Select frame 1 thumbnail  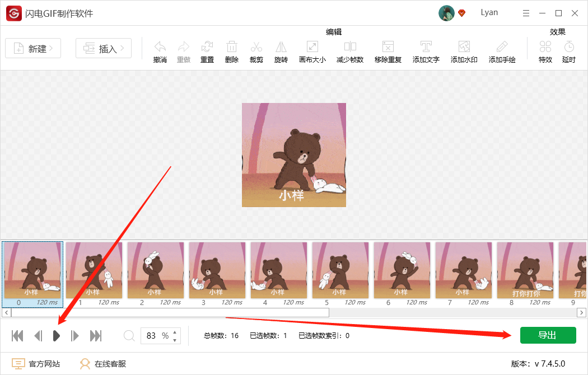(x=94, y=270)
